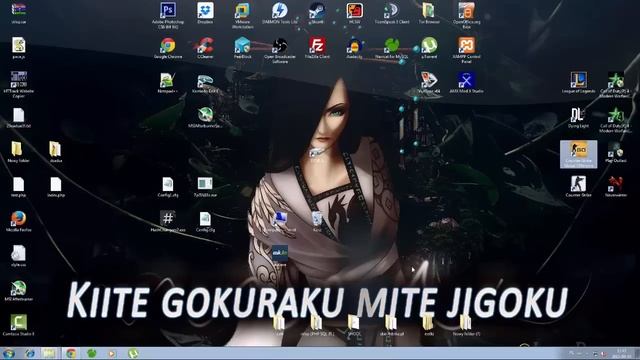Click the uTorrent taskbar icon
The width and height of the screenshot is (640, 360).
133,353
